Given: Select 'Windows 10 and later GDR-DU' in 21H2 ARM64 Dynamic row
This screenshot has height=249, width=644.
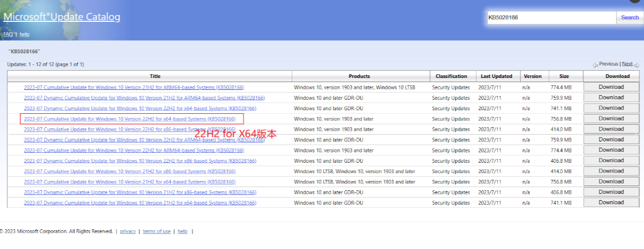Looking at the screenshot, I should click(x=329, y=98).
